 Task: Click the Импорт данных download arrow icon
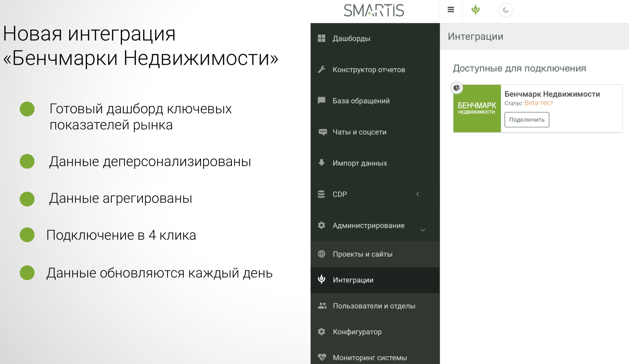click(321, 163)
